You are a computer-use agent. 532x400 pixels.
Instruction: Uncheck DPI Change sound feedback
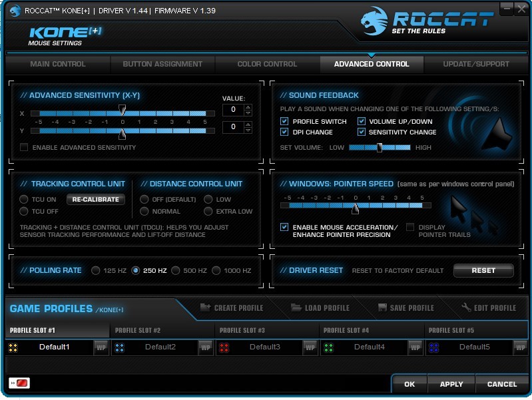tap(284, 132)
